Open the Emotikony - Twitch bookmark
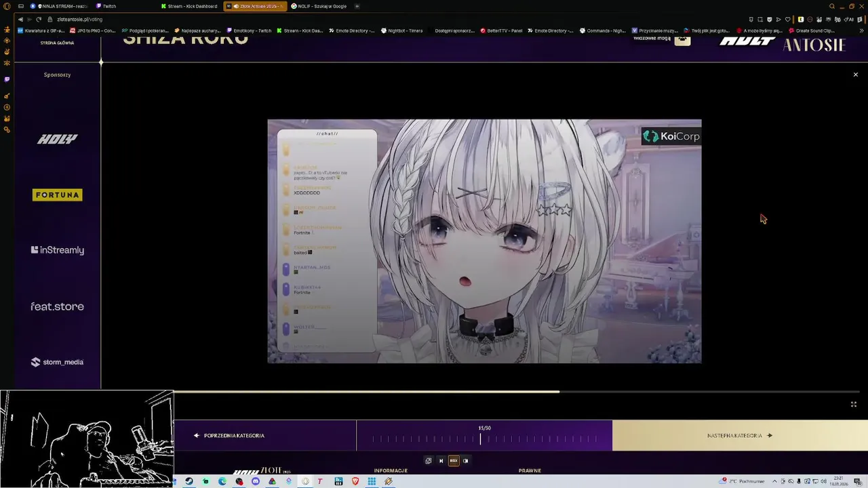This screenshot has width=868, height=488. click(249, 30)
